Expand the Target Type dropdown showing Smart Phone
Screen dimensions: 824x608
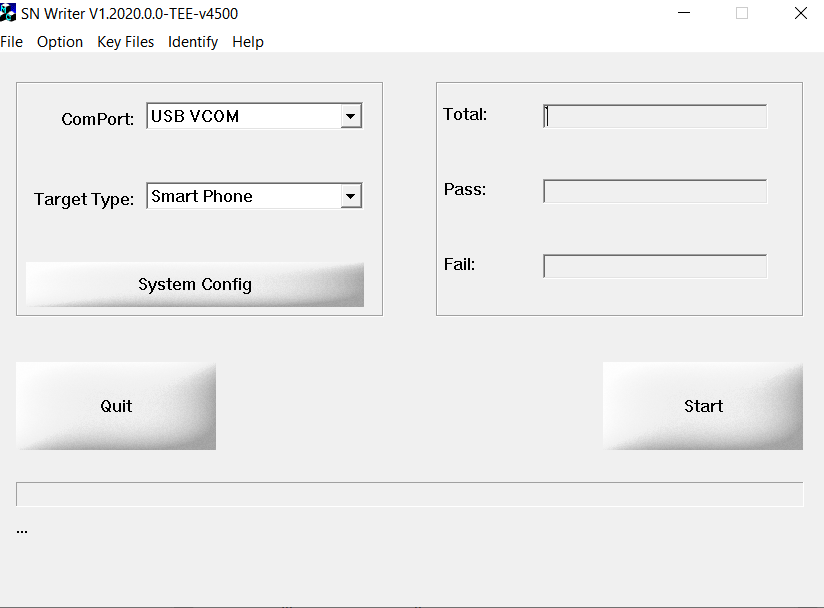pos(350,197)
